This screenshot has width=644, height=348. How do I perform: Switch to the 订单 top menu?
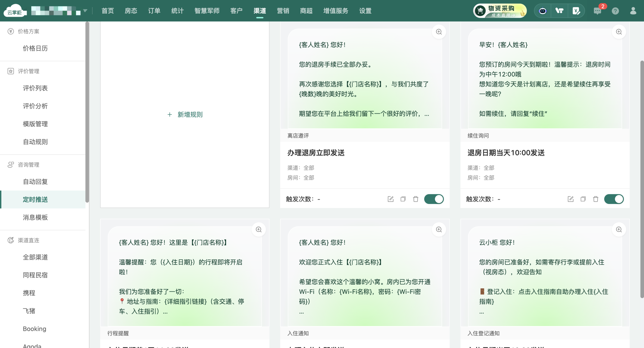click(154, 11)
